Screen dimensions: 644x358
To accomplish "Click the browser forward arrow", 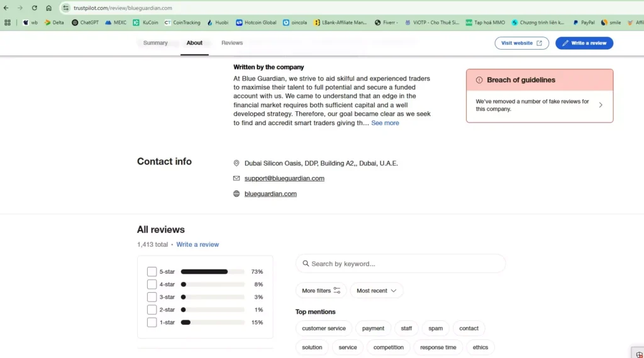I will click(x=19, y=8).
